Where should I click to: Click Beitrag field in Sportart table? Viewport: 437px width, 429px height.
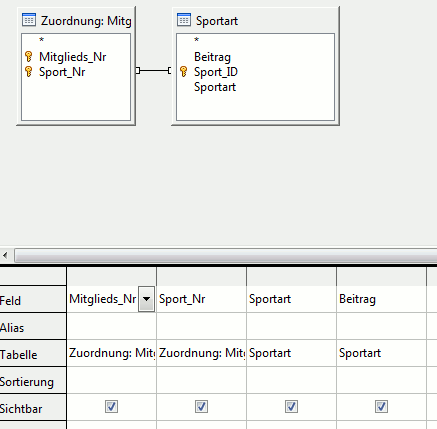pos(212,57)
